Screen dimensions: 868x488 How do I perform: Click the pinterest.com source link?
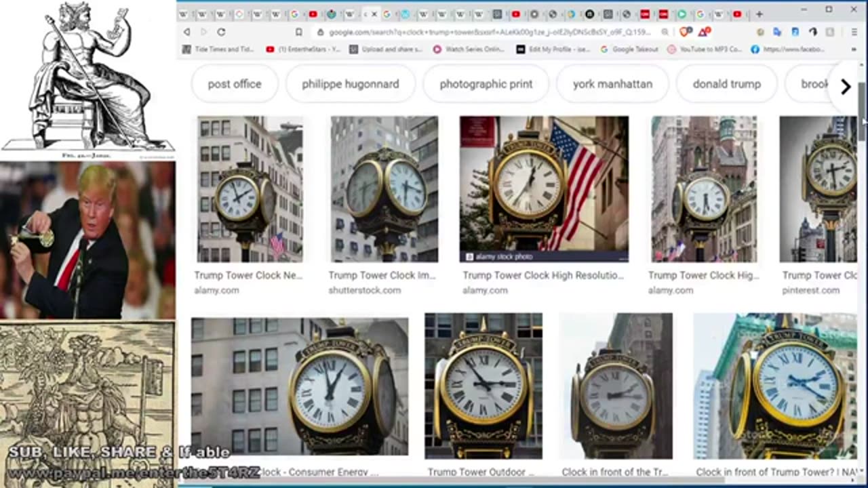coord(811,290)
